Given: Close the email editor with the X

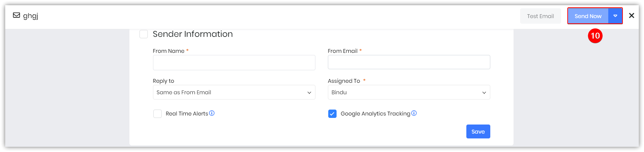Looking at the screenshot, I should (632, 16).
